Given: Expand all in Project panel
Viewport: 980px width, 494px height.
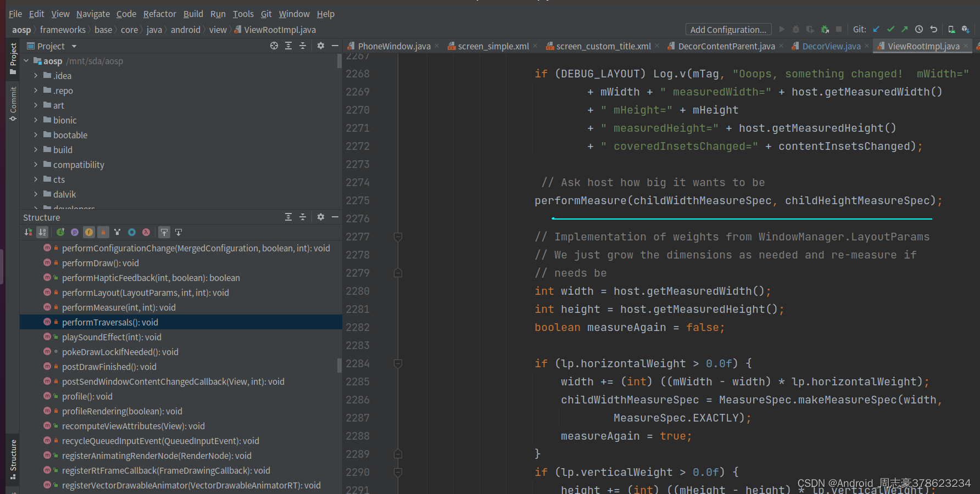Looking at the screenshot, I should (288, 46).
